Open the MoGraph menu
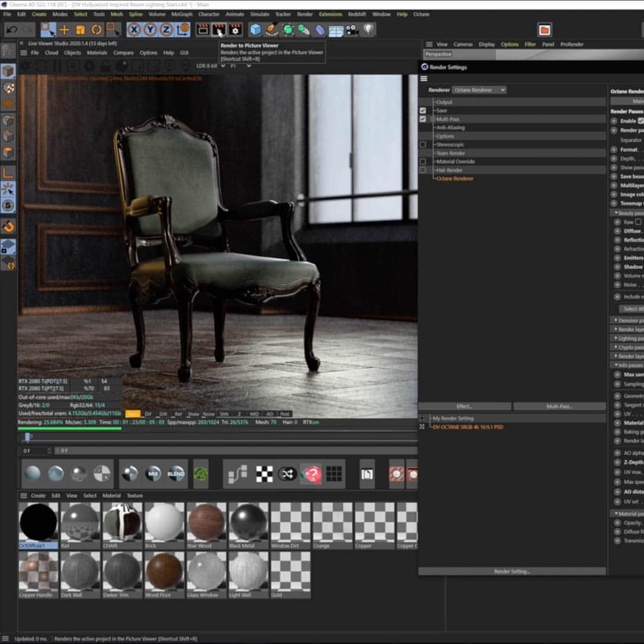This screenshot has width=644, height=644. click(x=181, y=14)
